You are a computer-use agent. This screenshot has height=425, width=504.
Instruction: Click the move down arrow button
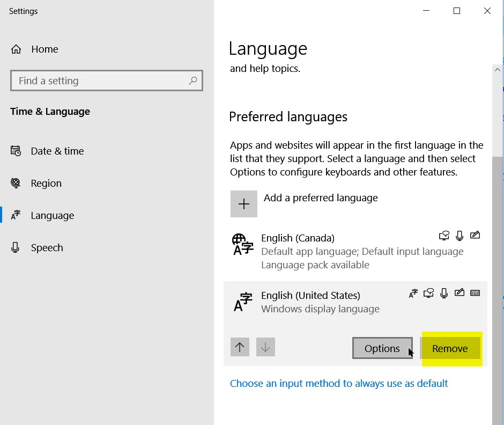click(265, 347)
